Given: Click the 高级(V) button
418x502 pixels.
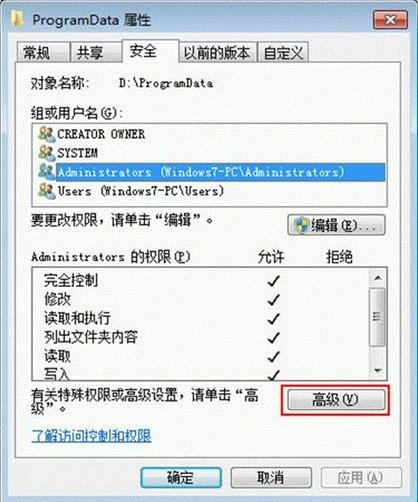Looking at the screenshot, I should point(336,400).
